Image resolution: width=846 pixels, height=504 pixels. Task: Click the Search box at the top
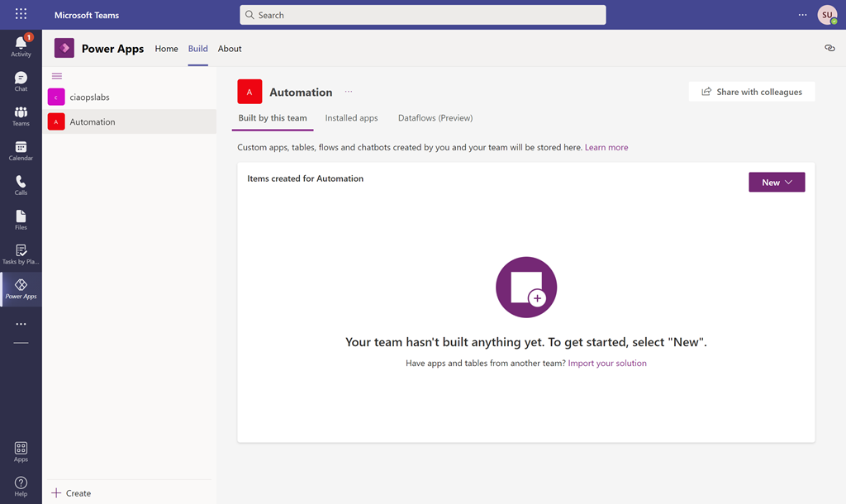tap(423, 15)
